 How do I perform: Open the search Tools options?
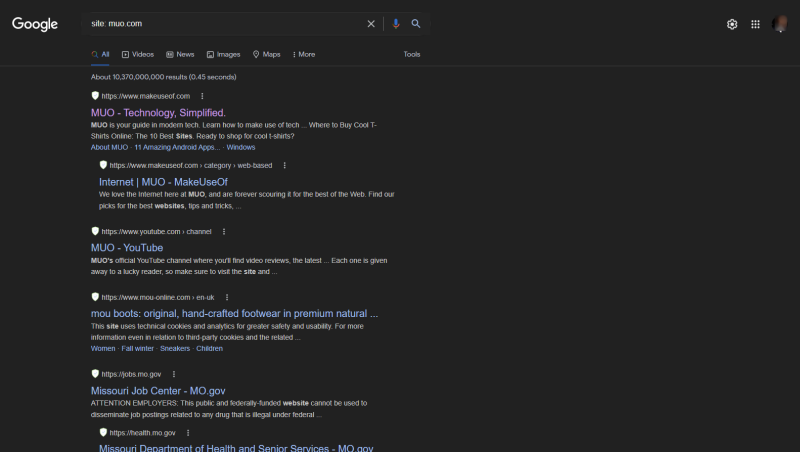[412, 54]
